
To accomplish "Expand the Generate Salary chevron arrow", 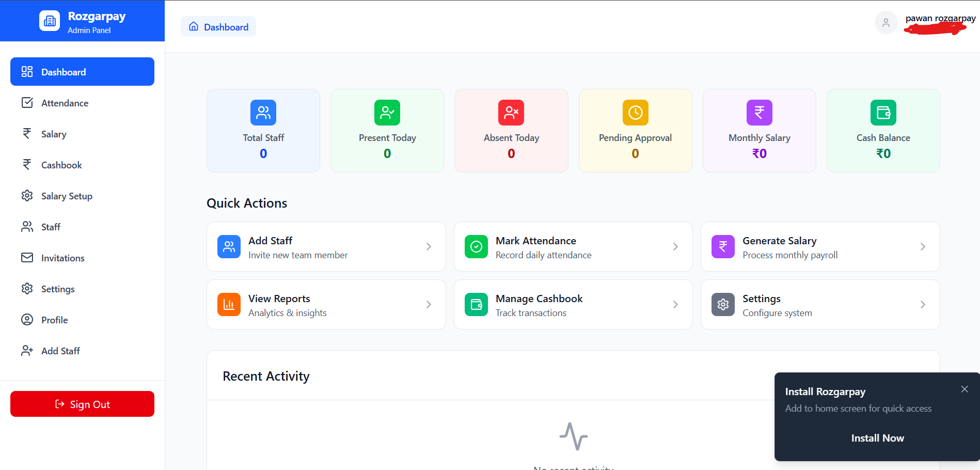I will (923, 247).
